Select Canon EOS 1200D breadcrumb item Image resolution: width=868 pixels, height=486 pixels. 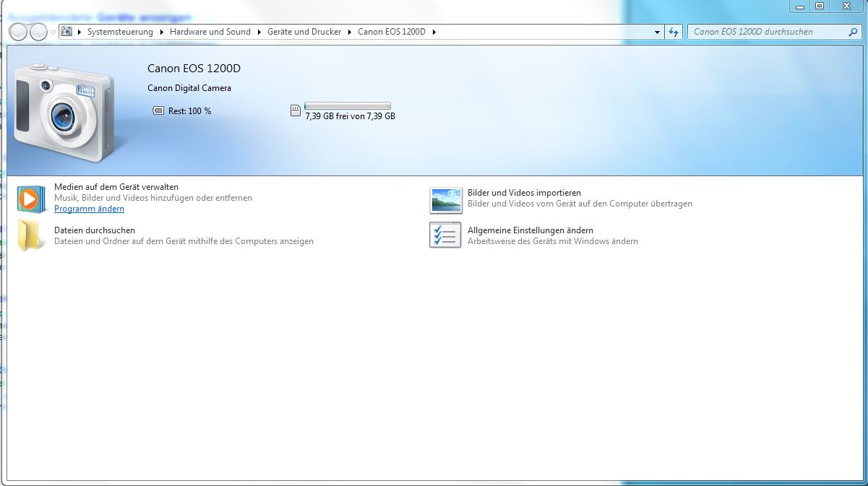(392, 32)
